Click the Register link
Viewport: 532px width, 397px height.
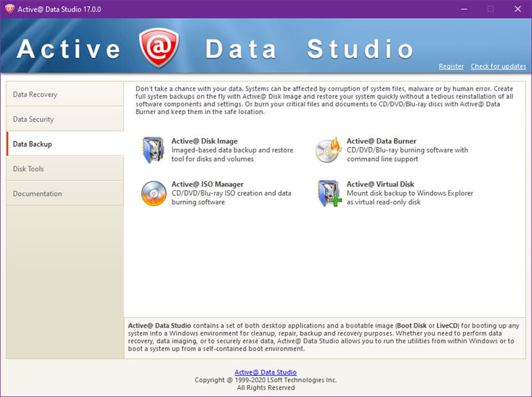tap(451, 66)
